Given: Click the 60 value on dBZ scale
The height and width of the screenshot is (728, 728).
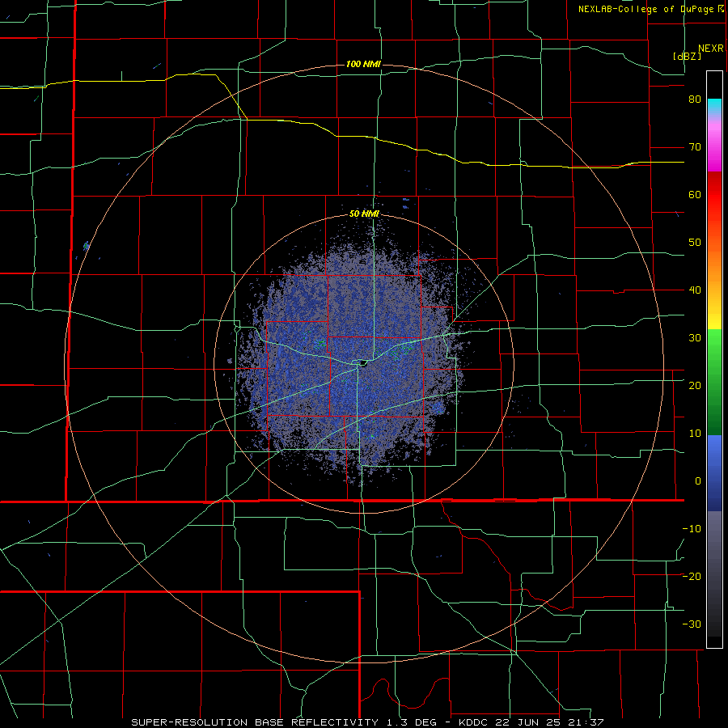Looking at the screenshot, I should [x=695, y=194].
